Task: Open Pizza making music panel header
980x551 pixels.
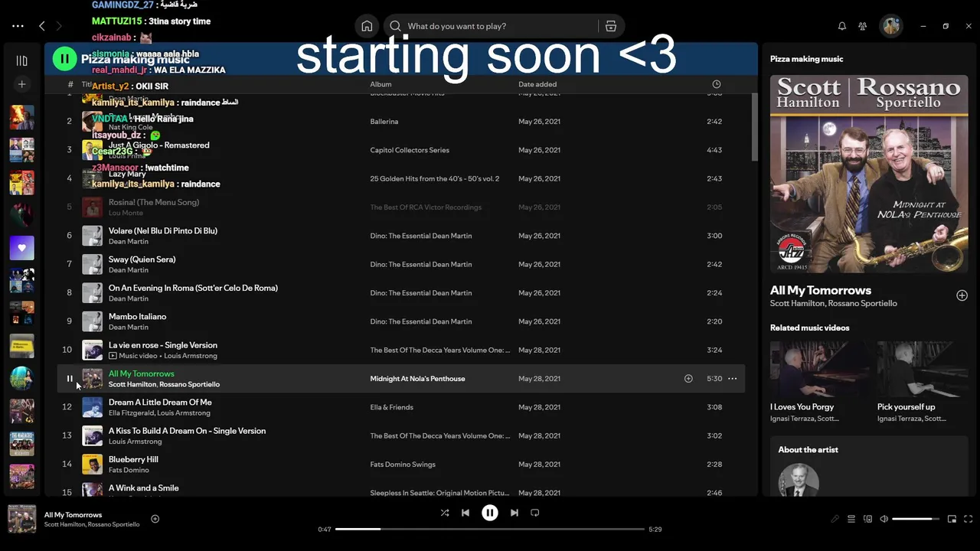Action: (x=806, y=59)
